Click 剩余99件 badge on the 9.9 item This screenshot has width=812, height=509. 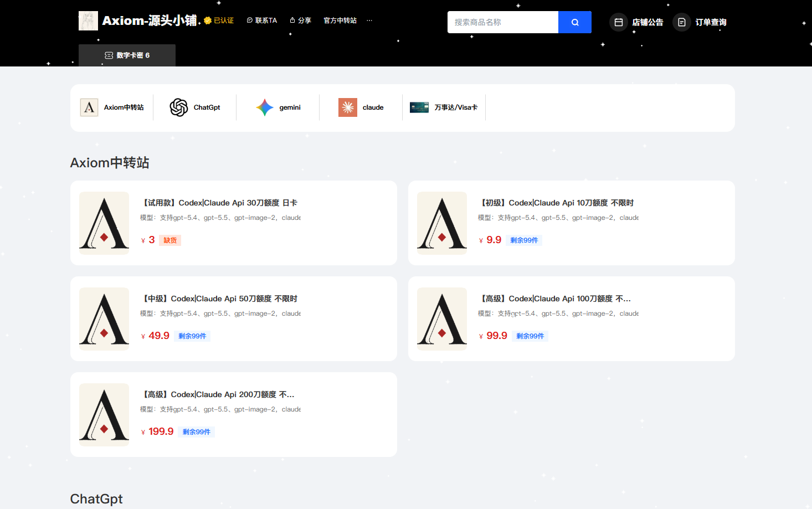(524, 240)
